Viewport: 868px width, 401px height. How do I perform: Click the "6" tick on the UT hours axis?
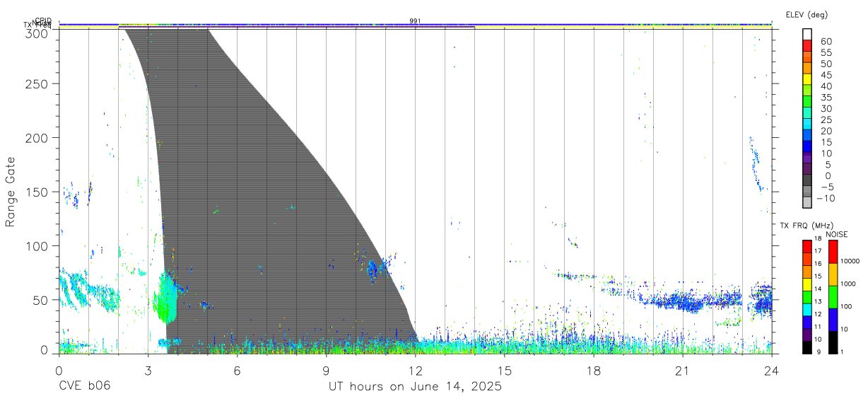point(237,370)
